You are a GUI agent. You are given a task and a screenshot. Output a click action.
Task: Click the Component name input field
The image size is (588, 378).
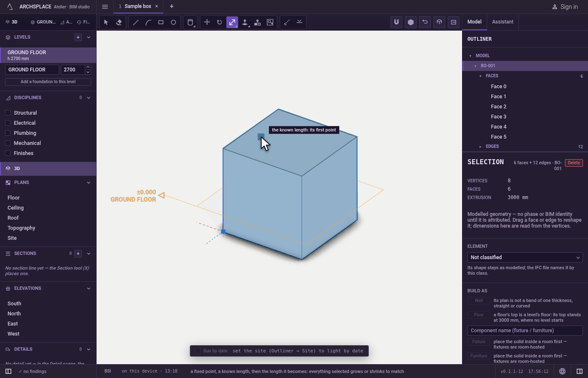pos(525,331)
